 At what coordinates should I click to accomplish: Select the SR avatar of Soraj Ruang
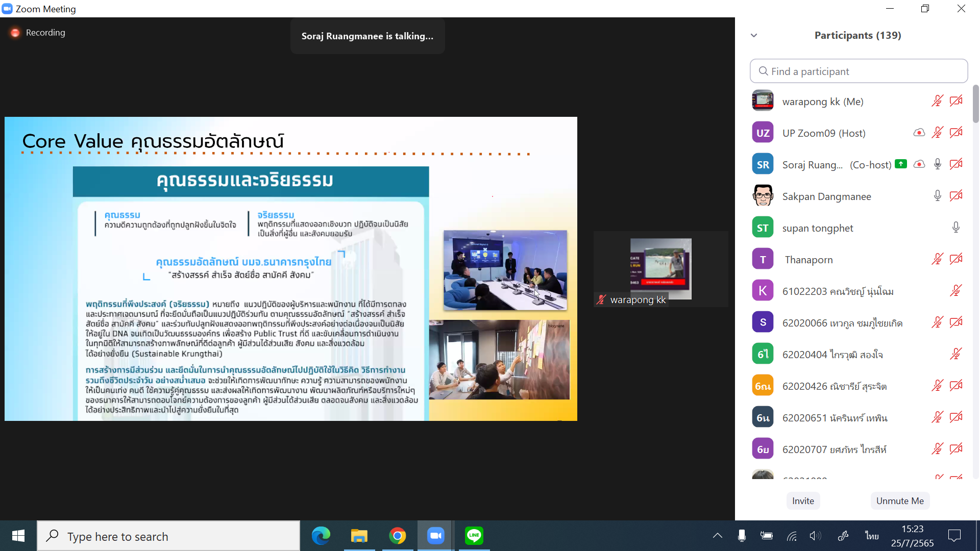(x=763, y=164)
